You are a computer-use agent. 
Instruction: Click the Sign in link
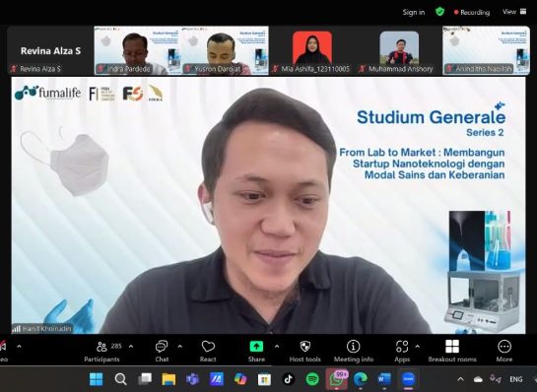pos(414,13)
